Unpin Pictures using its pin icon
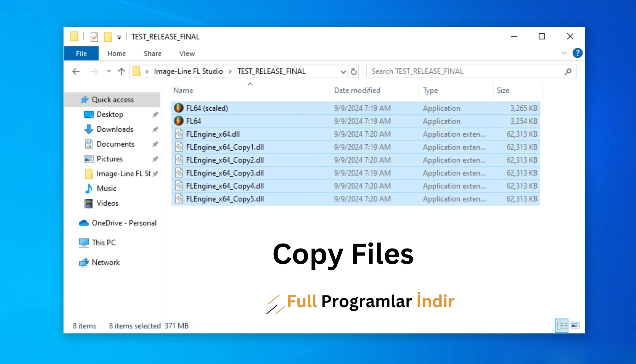Image resolution: width=636 pixels, height=364 pixels. (x=155, y=159)
